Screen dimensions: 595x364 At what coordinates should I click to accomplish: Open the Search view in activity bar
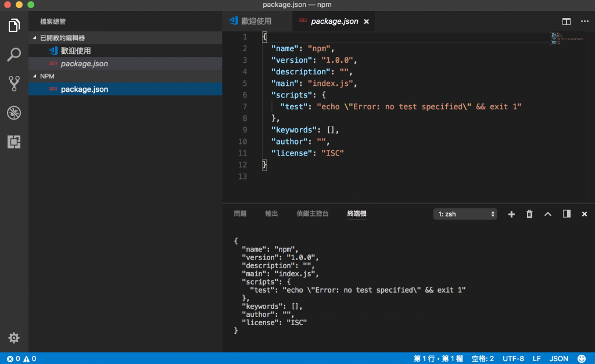[x=14, y=55]
